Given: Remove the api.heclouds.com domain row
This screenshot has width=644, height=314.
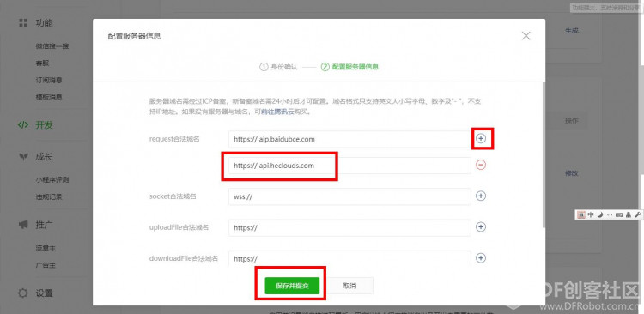Looking at the screenshot, I should 481,165.
